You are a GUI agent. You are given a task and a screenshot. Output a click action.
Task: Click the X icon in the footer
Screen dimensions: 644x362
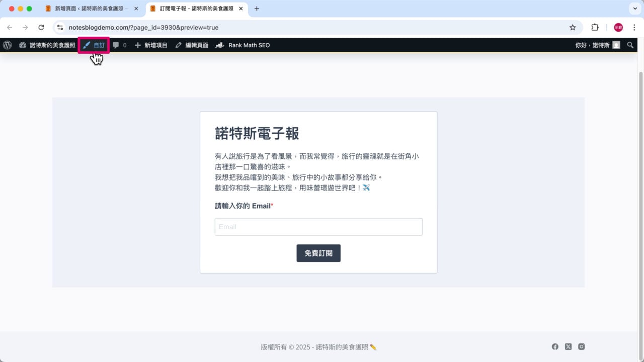[568, 346]
